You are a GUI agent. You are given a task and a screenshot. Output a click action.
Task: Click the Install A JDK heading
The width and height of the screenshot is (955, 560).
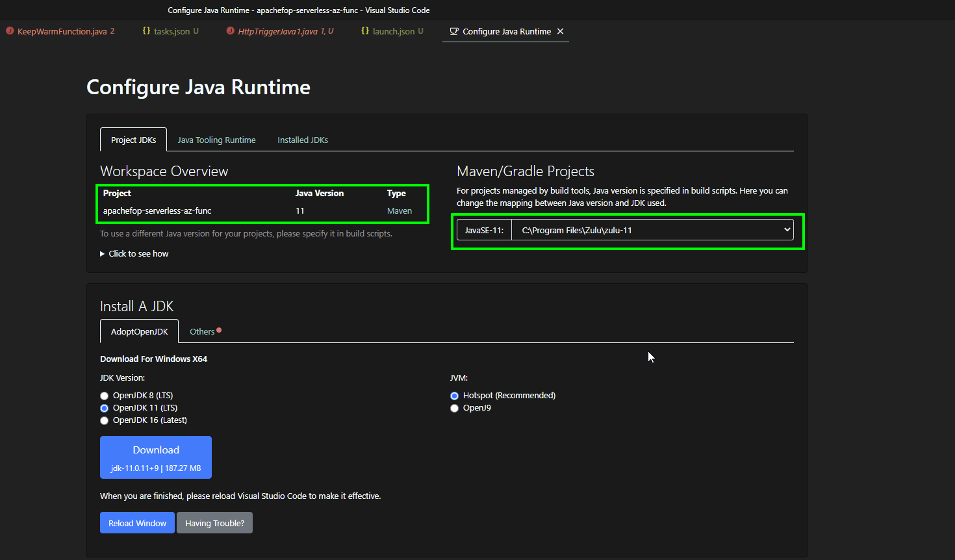(x=137, y=306)
